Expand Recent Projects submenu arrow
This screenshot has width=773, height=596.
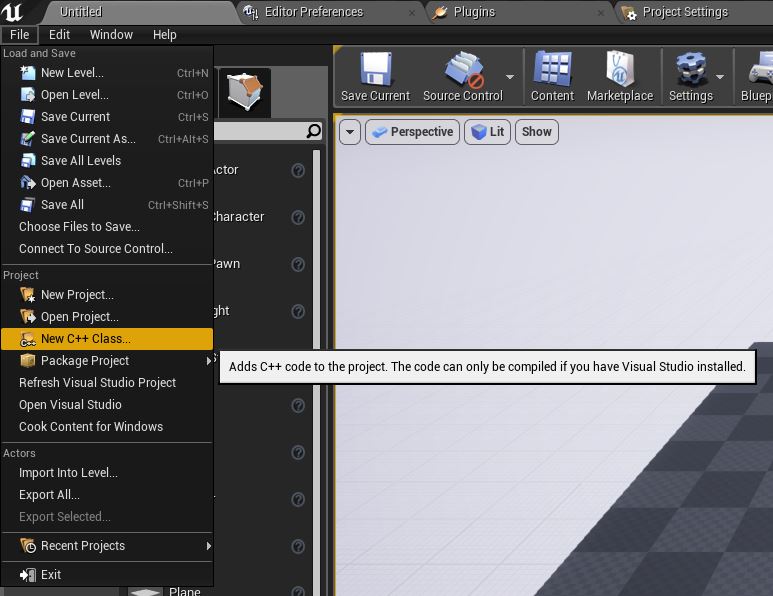click(x=209, y=546)
